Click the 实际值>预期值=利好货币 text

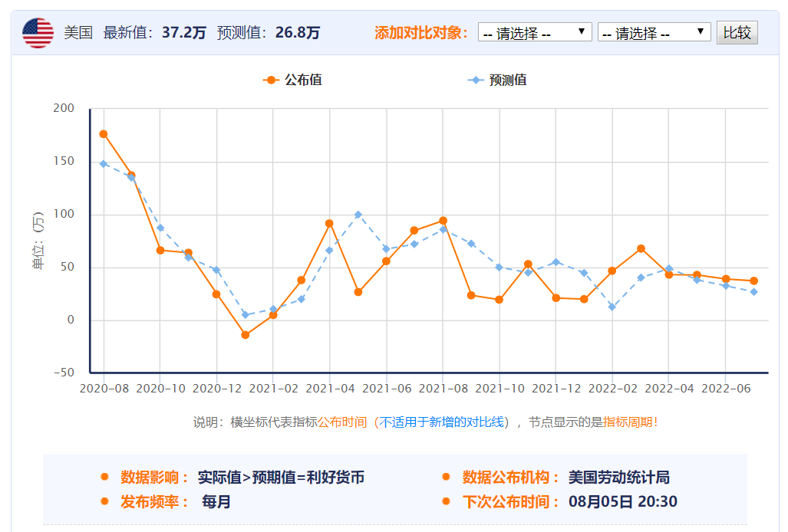(x=281, y=478)
